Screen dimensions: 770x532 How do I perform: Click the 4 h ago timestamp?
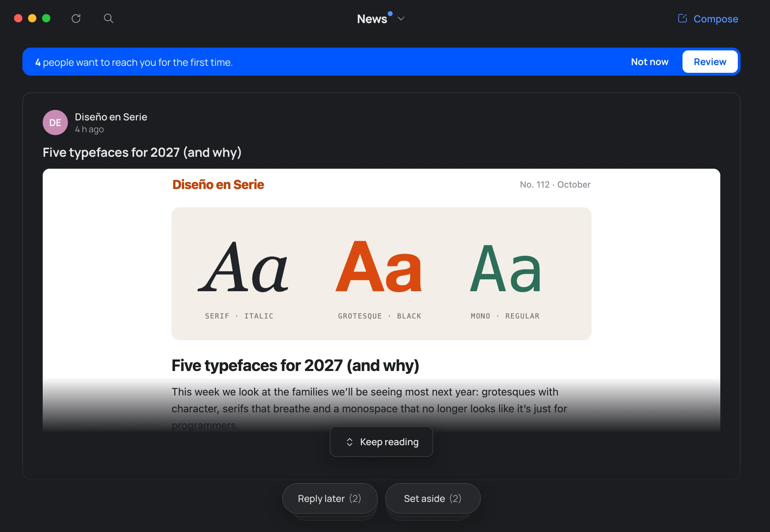click(89, 129)
